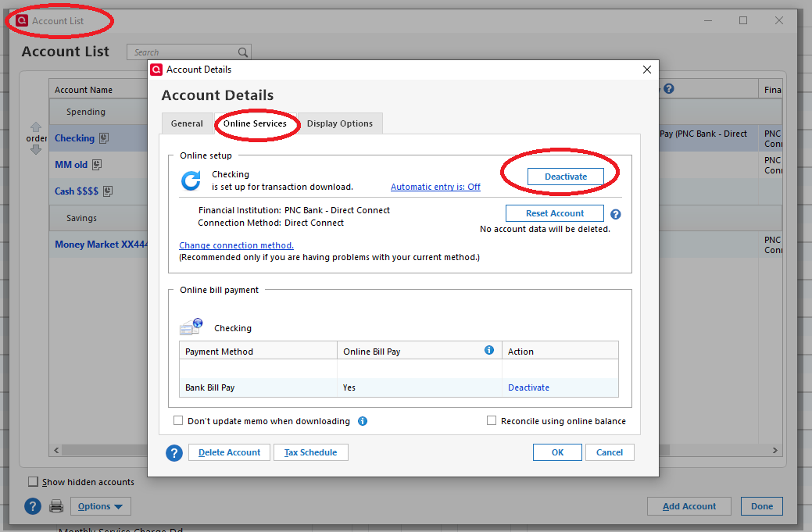Screen dimensions: 812x532
Task: Click Quicken logo in Account List title bar
Action: 22,20
